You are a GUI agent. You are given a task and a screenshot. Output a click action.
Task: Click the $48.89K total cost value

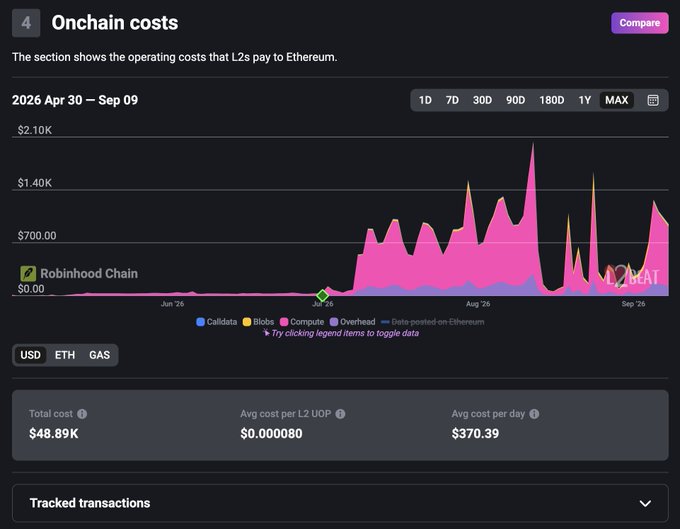[x=54, y=434]
